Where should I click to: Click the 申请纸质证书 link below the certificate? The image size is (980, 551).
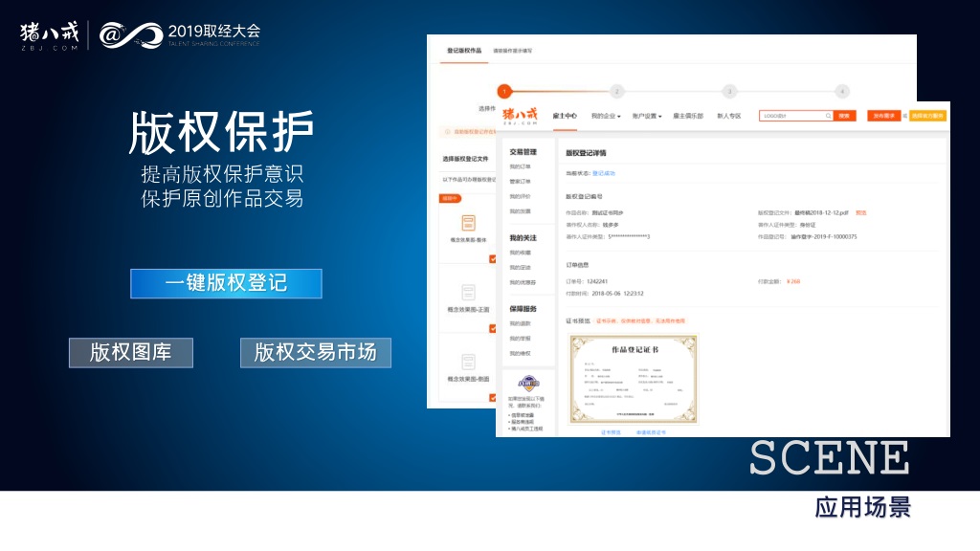click(x=651, y=432)
